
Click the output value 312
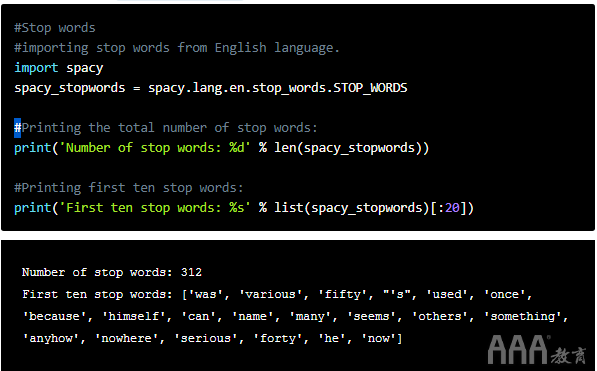click(191, 272)
